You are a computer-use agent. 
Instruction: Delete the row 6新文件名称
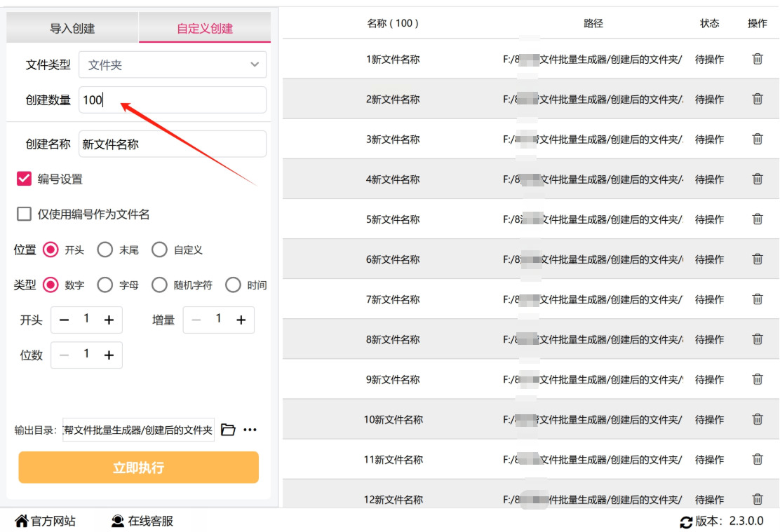(757, 259)
